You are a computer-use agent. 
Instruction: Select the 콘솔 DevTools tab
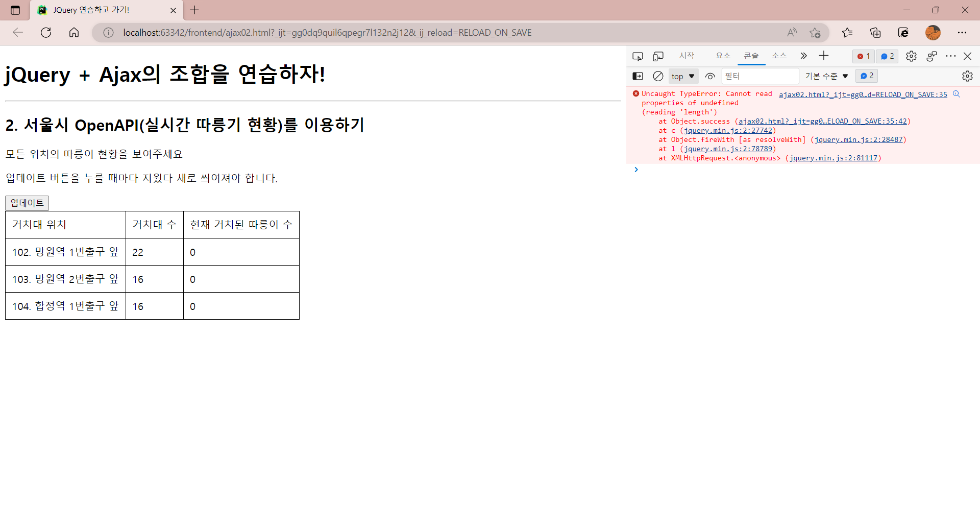(751, 56)
